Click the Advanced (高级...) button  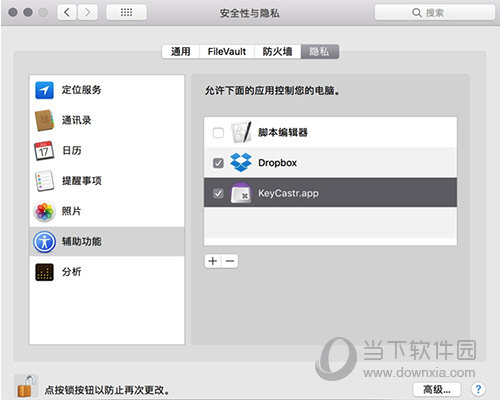[x=437, y=389]
